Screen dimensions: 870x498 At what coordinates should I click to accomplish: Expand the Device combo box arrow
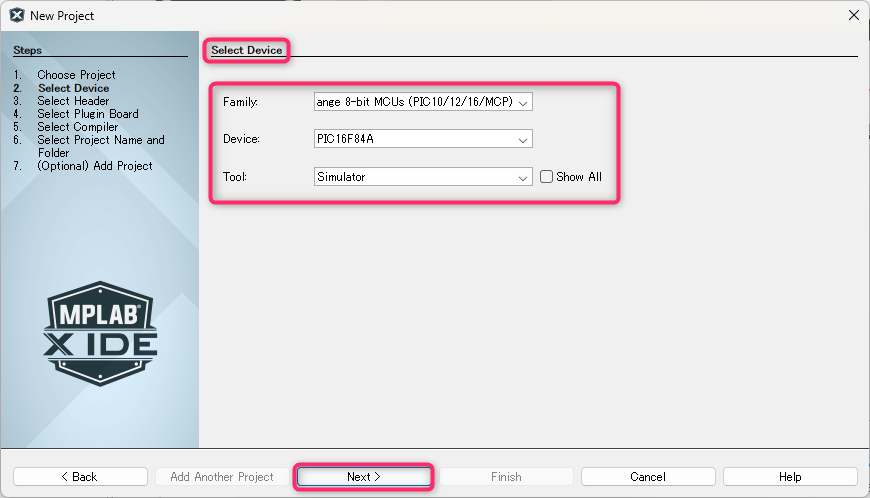(523, 140)
